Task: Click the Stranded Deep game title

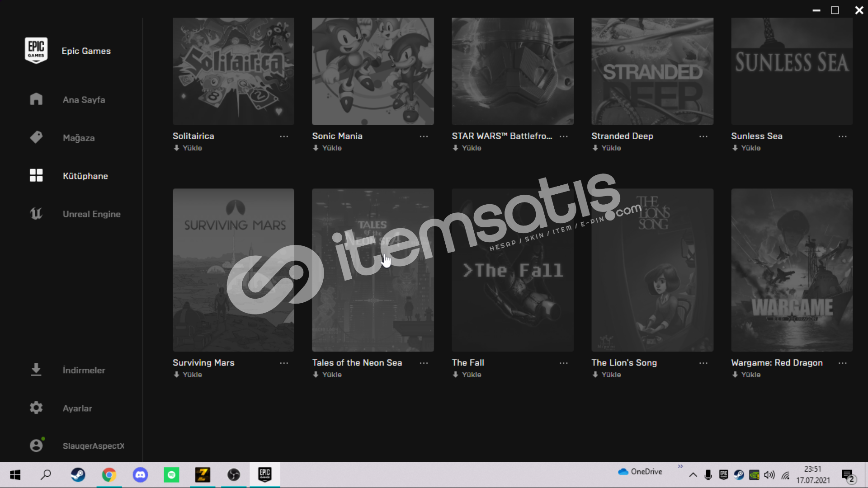Action: [622, 136]
